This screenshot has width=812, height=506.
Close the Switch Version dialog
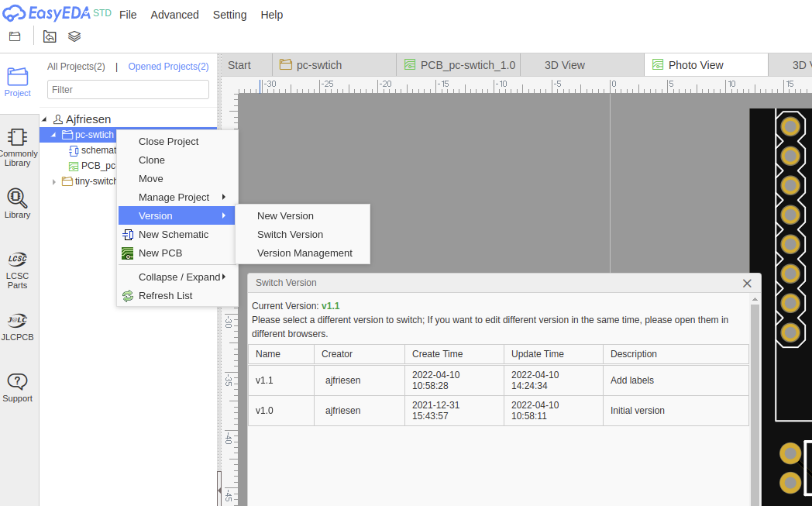[747, 284]
